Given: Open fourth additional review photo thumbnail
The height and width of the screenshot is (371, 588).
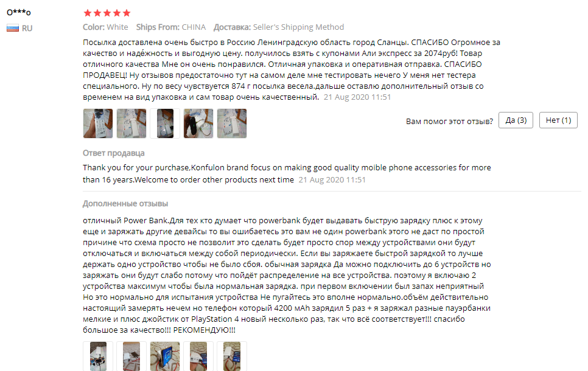Looking at the screenshot, I should pos(198,356).
